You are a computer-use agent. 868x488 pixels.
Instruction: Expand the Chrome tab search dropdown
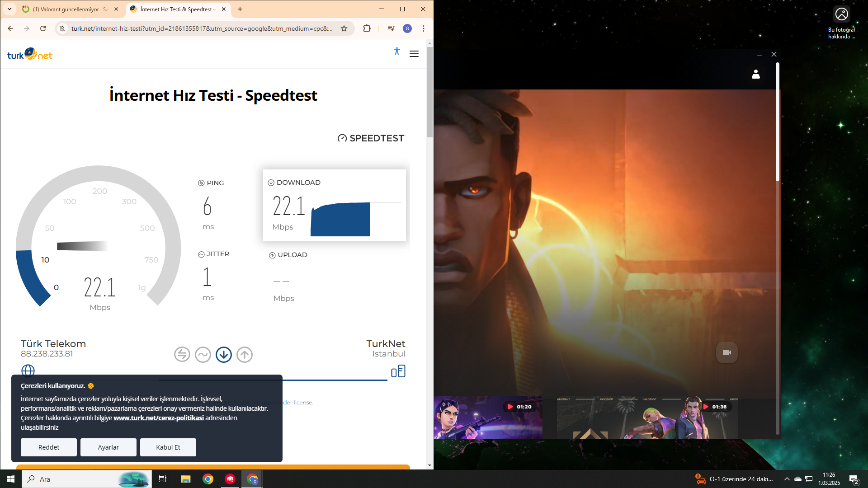[9, 9]
